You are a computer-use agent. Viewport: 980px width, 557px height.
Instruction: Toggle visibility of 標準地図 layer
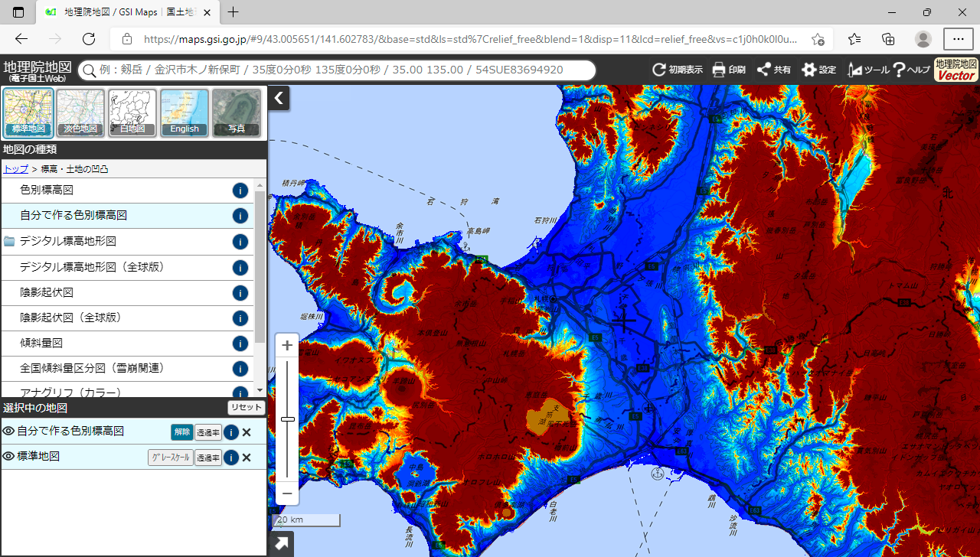9,457
